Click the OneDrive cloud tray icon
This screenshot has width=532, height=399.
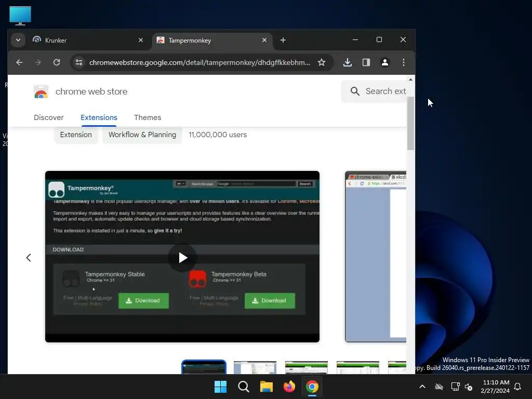[439, 387]
